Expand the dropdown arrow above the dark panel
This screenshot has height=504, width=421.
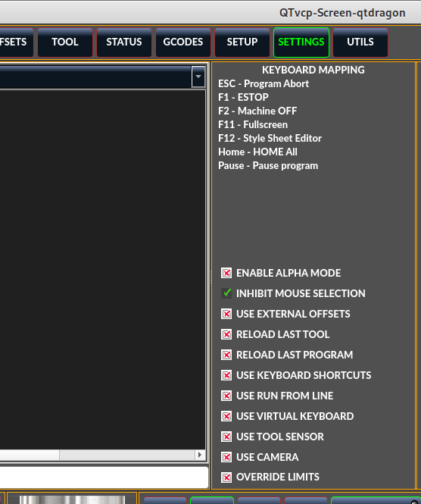click(198, 77)
